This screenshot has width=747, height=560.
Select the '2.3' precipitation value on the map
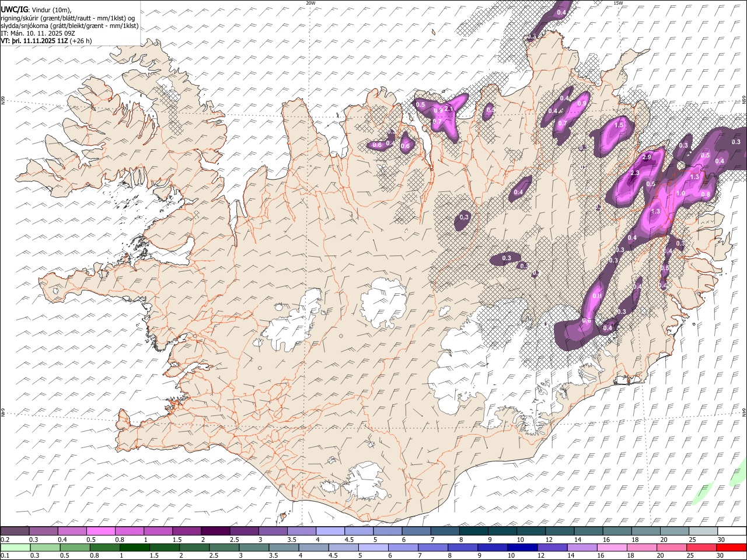[635, 173]
